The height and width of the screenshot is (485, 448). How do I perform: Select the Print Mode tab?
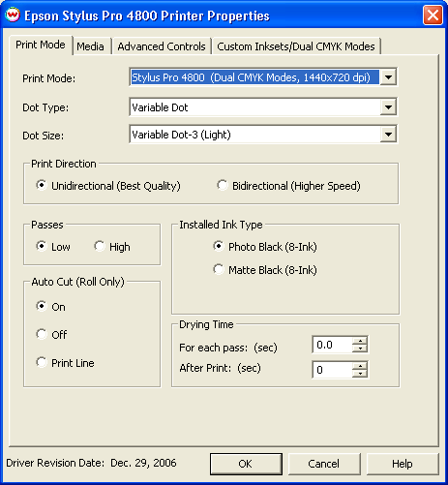[x=41, y=45]
